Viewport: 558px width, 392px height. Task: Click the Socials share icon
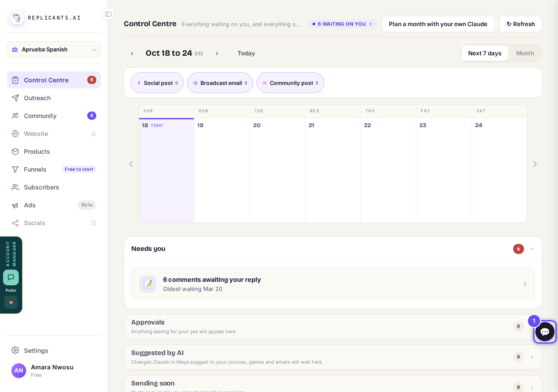point(15,223)
